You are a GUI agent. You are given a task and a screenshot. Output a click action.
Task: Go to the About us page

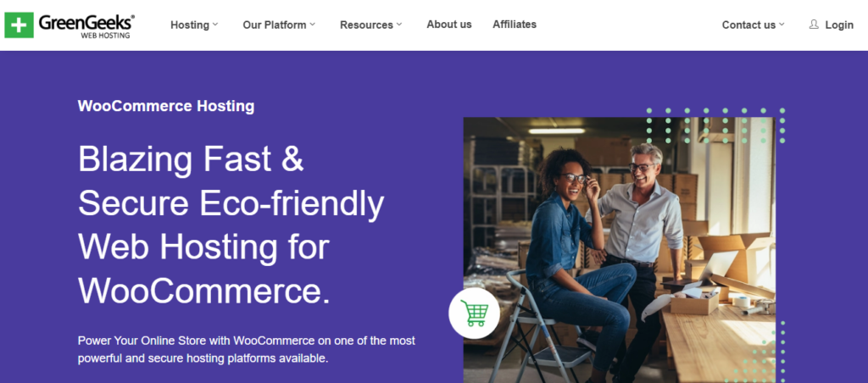point(449,25)
